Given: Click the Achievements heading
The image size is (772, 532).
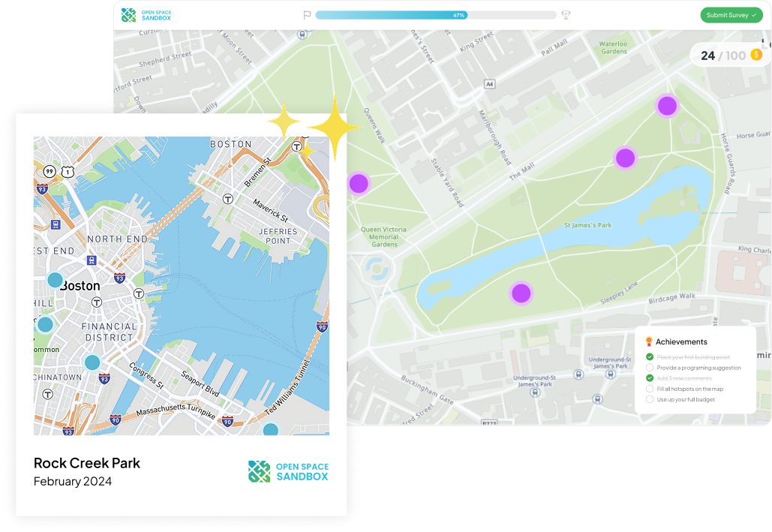Looking at the screenshot, I should pyautogui.click(x=681, y=341).
